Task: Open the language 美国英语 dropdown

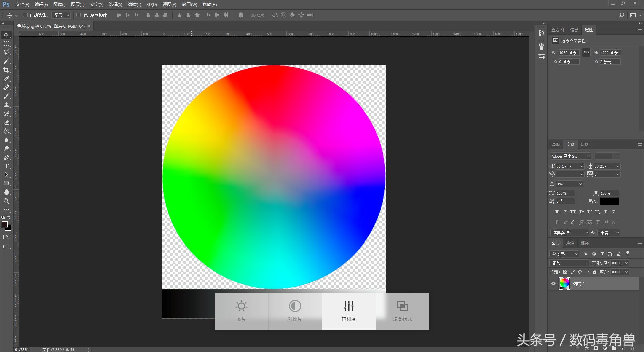Action: coord(570,233)
